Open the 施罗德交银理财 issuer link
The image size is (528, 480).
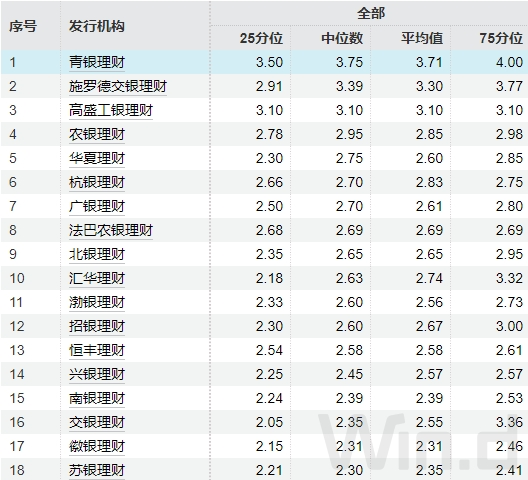tap(118, 86)
